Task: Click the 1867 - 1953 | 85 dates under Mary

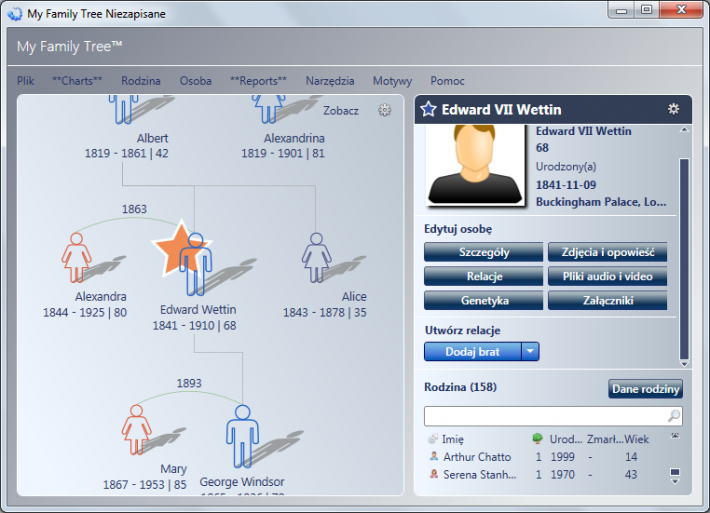Action: [x=144, y=484]
